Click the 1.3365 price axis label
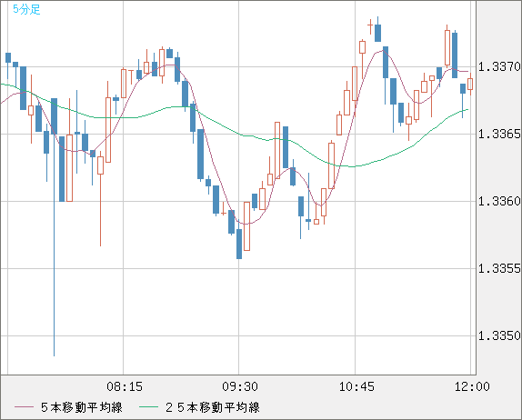Image resolution: width=522 pixels, height=420 pixels. click(499, 135)
